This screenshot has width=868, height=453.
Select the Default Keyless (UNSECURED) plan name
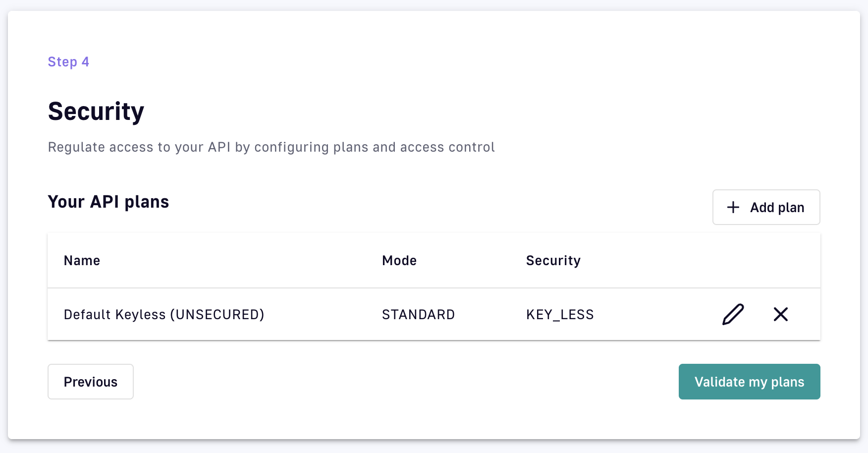[163, 315]
